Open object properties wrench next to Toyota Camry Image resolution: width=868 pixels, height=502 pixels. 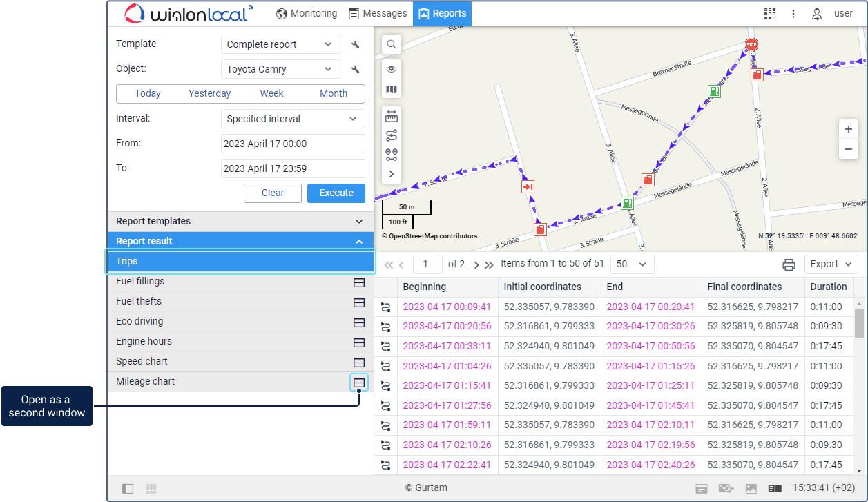(x=356, y=69)
